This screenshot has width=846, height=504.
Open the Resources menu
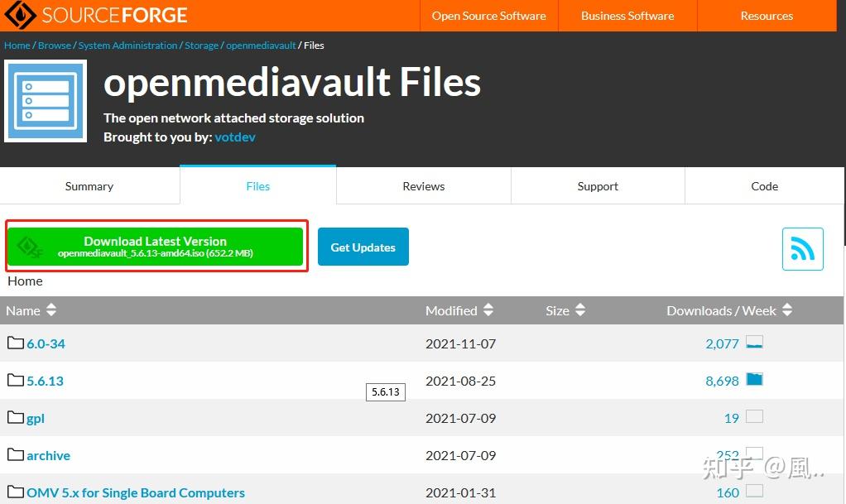click(766, 15)
